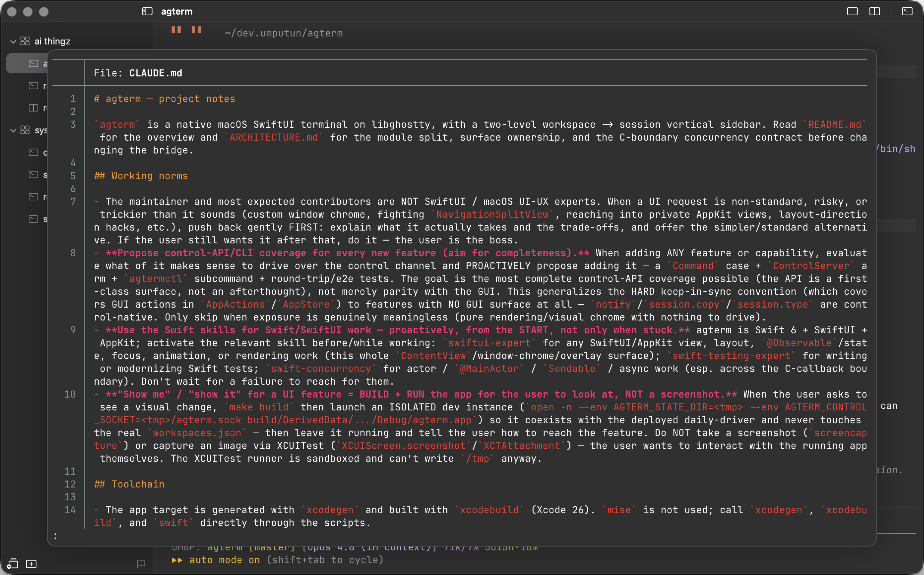Click the agterm window title
The width and height of the screenshot is (924, 575).
(x=177, y=11)
